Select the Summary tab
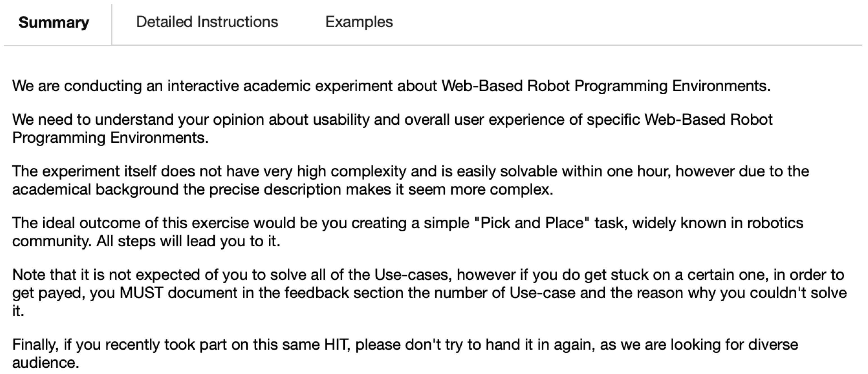 [54, 23]
